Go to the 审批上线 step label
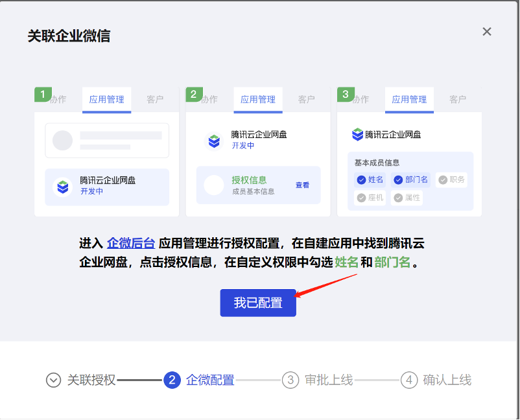The width and height of the screenshot is (520, 420). [329, 380]
